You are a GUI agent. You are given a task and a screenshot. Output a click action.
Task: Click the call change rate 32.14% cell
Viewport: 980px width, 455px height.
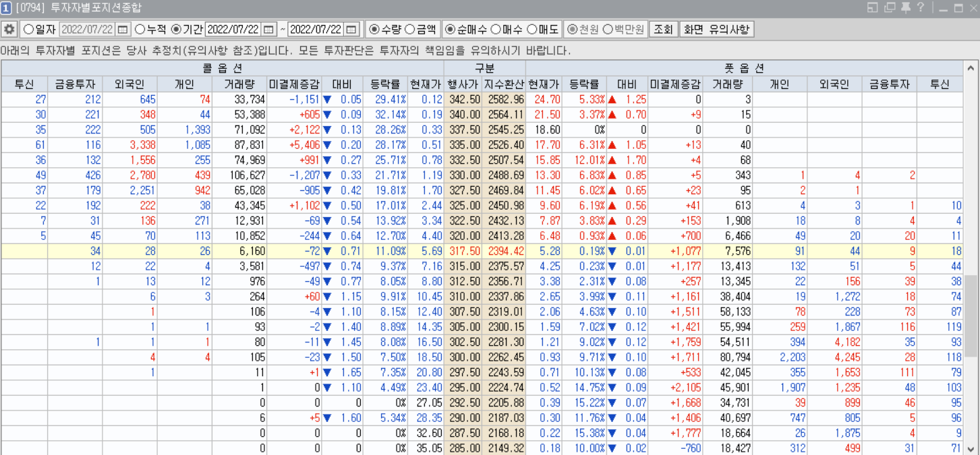pos(386,115)
